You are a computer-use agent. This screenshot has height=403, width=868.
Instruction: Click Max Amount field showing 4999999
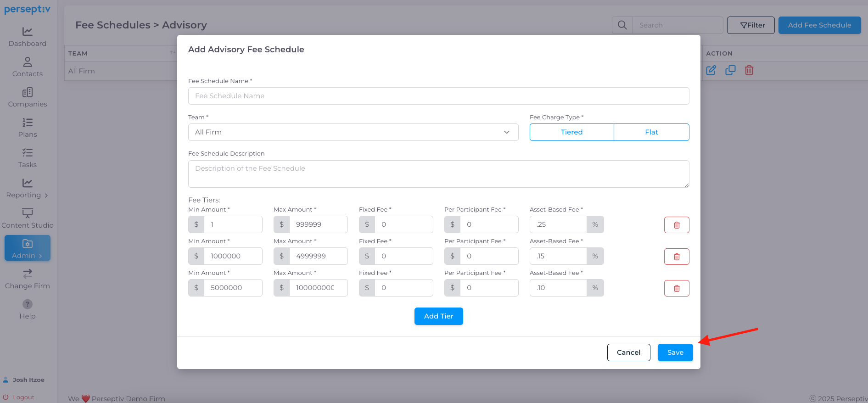tap(319, 256)
